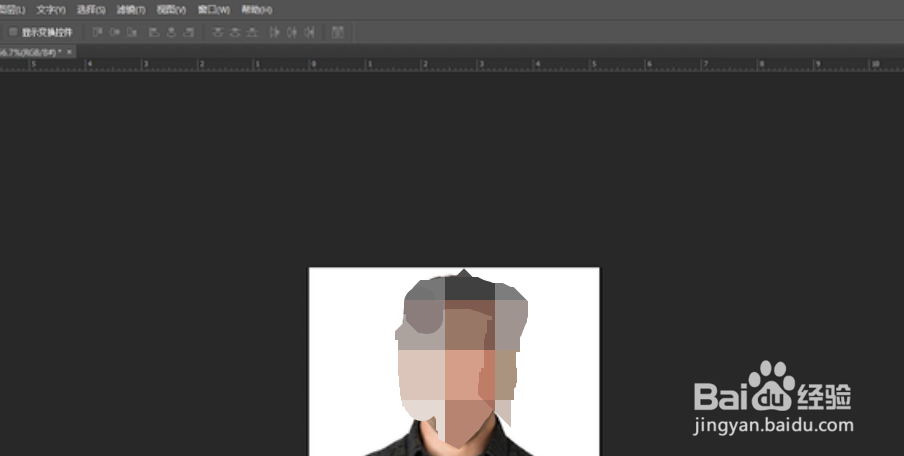Distribute layers by bottom edges
Image resolution: width=904 pixels, height=456 pixels.
252,32
